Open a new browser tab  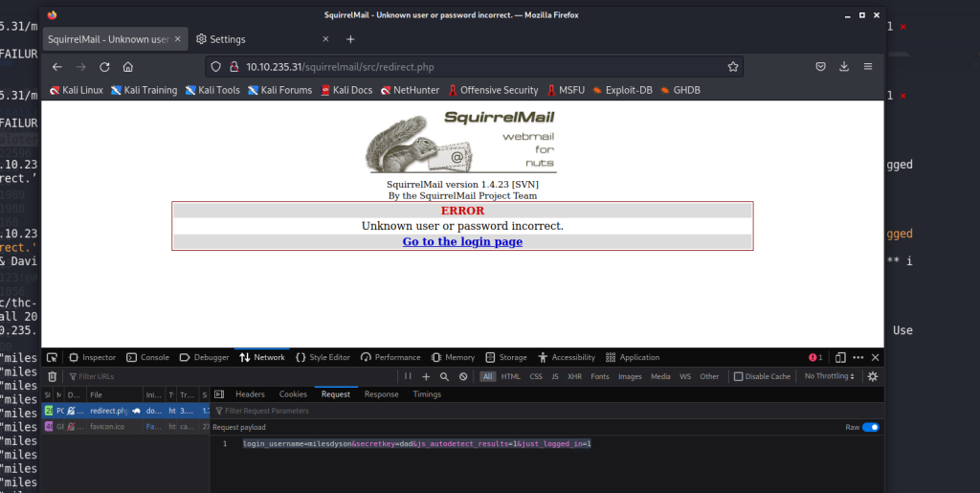point(350,39)
